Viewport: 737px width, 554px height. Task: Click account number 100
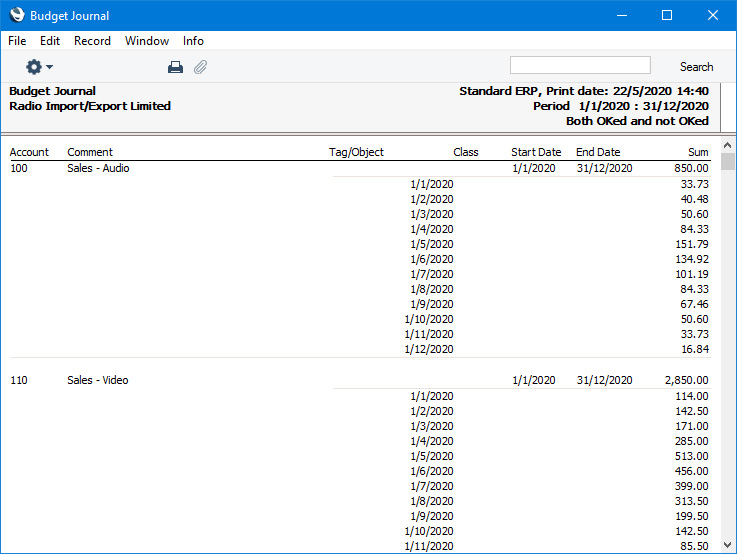click(x=19, y=168)
